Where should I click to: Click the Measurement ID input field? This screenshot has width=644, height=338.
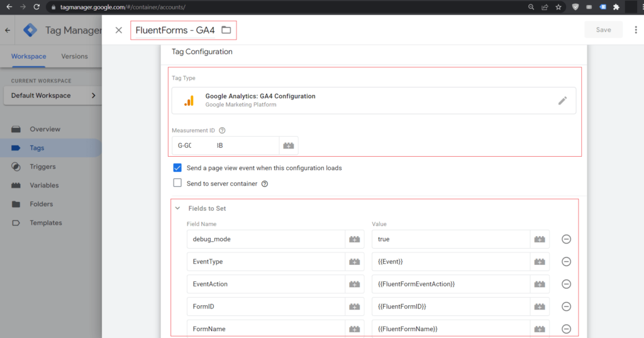(x=226, y=145)
